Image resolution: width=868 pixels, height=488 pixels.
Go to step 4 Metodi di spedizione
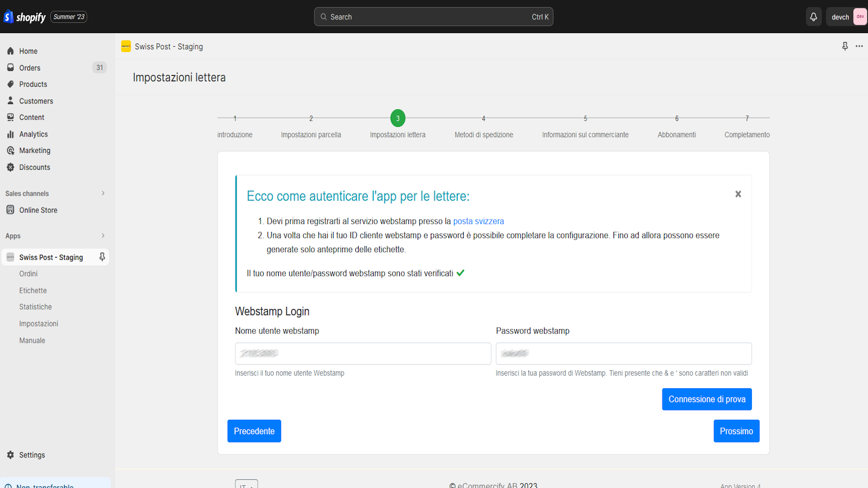tap(484, 126)
